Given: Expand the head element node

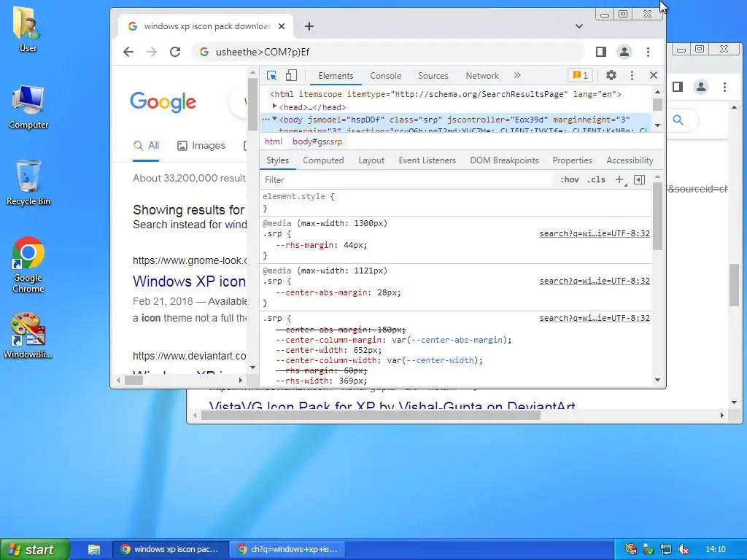Looking at the screenshot, I should 274,106.
